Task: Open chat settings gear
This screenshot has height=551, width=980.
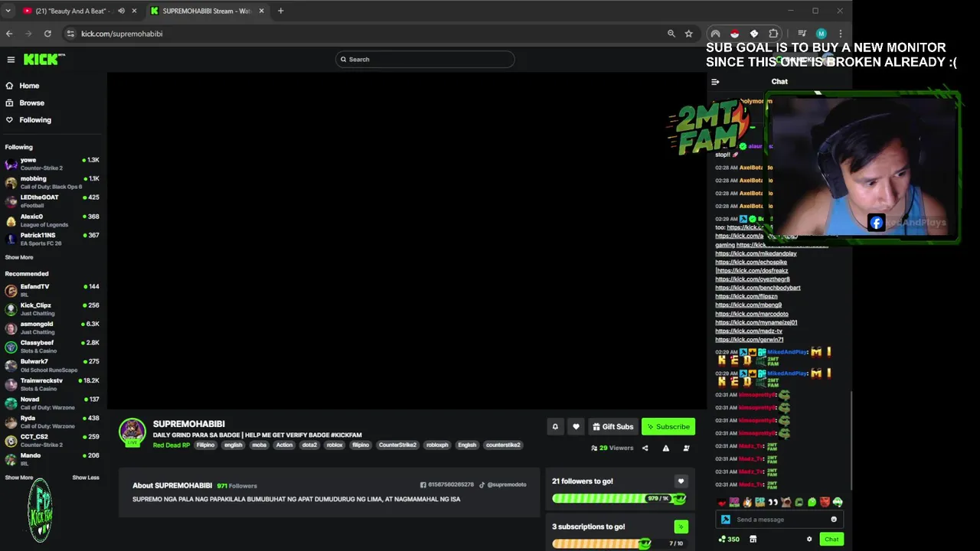Action: [809, 540]
